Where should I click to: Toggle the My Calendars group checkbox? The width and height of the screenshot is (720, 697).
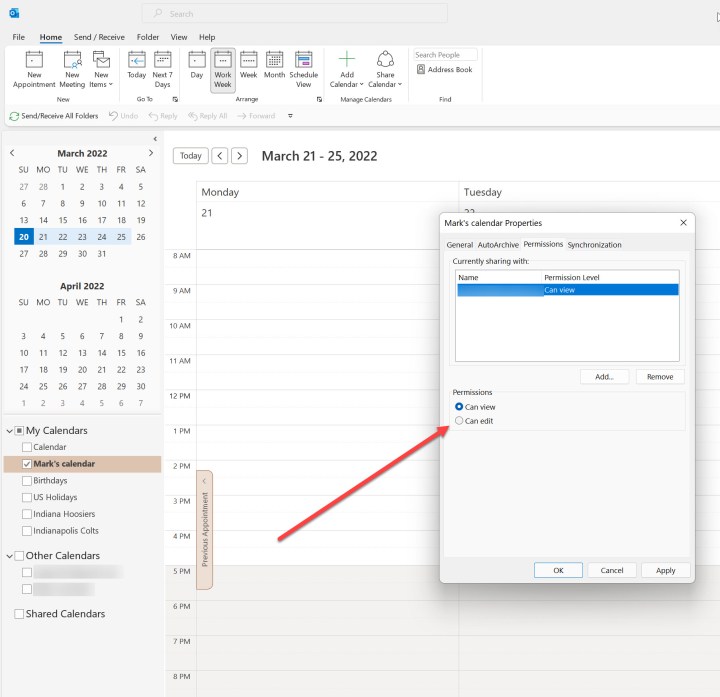[19, 431]
